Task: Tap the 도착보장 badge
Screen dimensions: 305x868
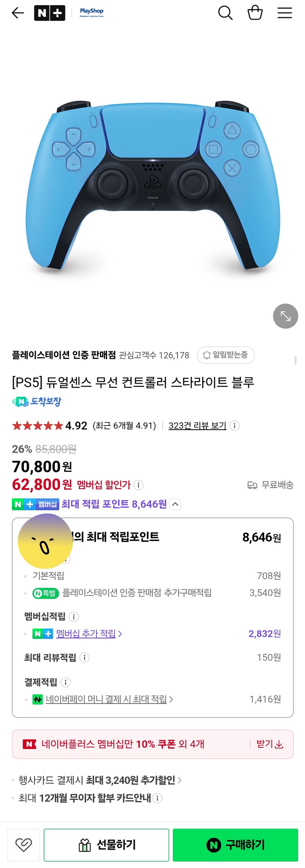Action: [x=37, y=402]
